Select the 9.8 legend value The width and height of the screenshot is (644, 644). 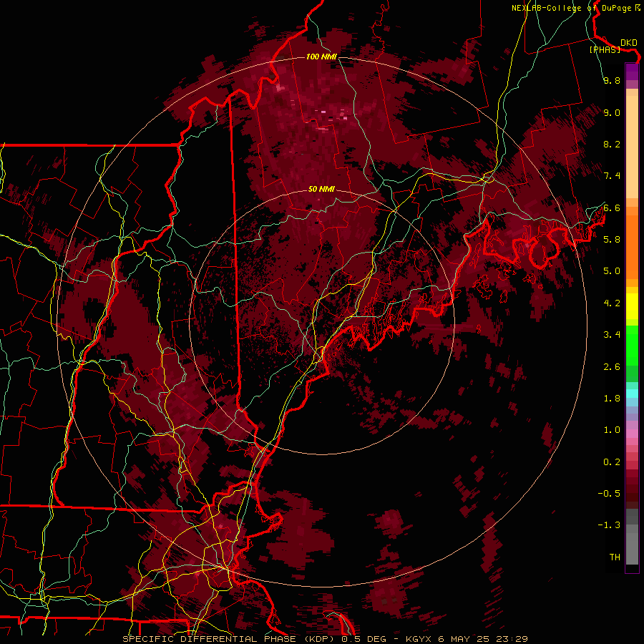tap(612, 80)
